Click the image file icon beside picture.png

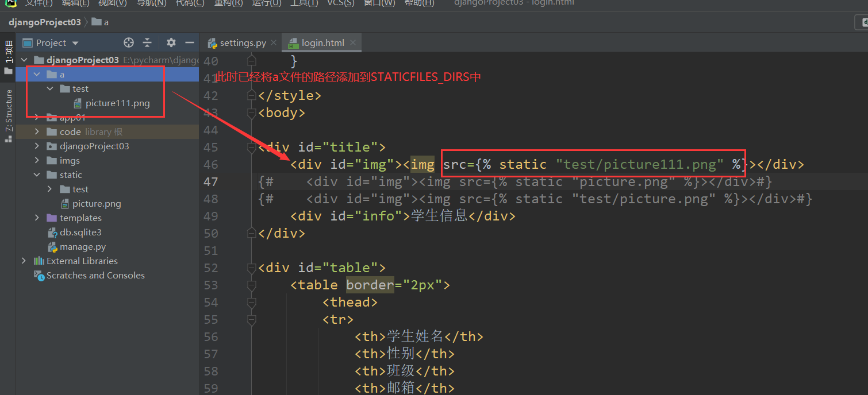pos(64,204)
